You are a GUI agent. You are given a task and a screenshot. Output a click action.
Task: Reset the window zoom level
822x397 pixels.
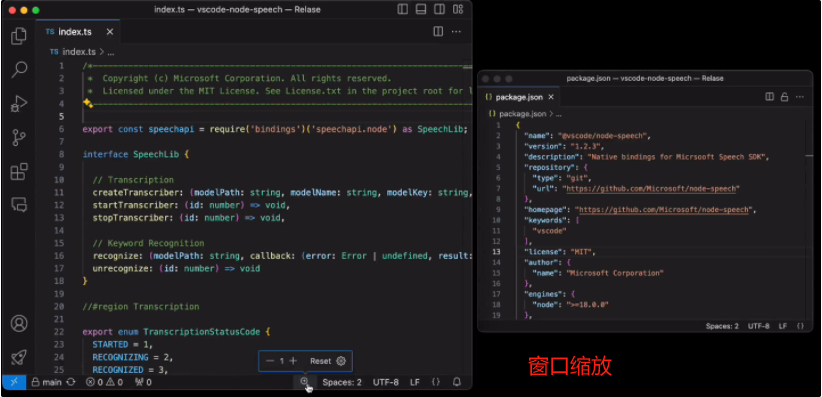pyautogui.click(x=320, y=361)
